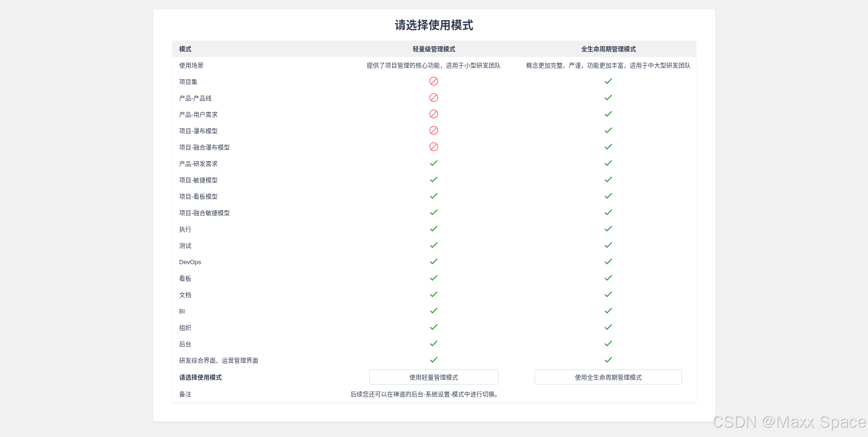Click the 全生命周期 checkmark in the 组织 row
This screenshot has height=437, width=868.
coord(608,327)
